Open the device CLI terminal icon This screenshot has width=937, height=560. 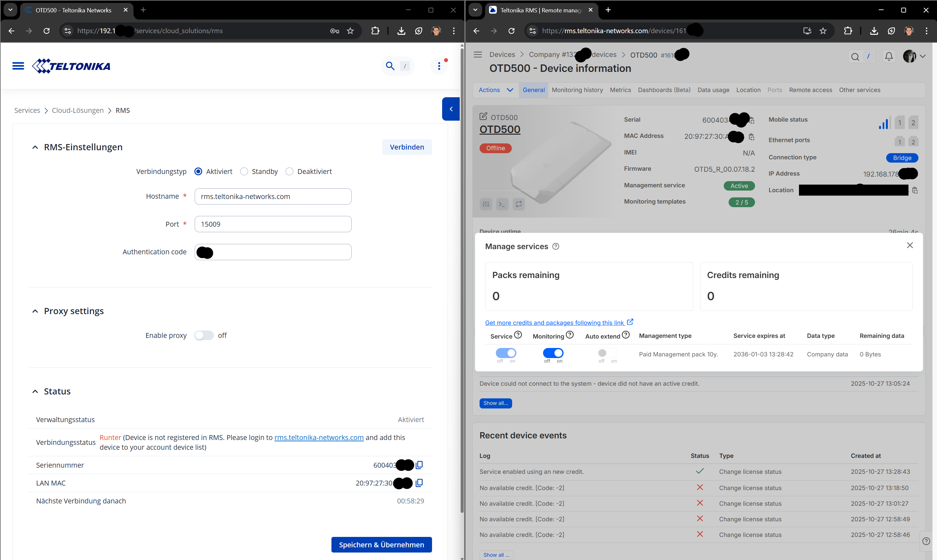coord(502,204)
